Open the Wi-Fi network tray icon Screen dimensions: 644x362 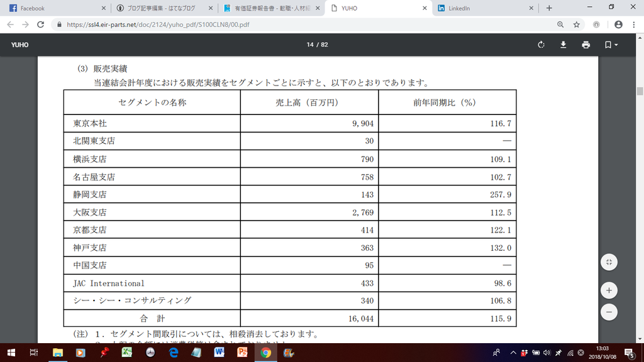[570, 353]
